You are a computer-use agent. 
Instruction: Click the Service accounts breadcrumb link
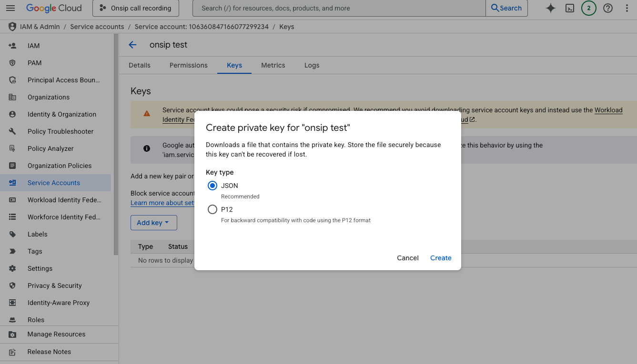[97, 27]
